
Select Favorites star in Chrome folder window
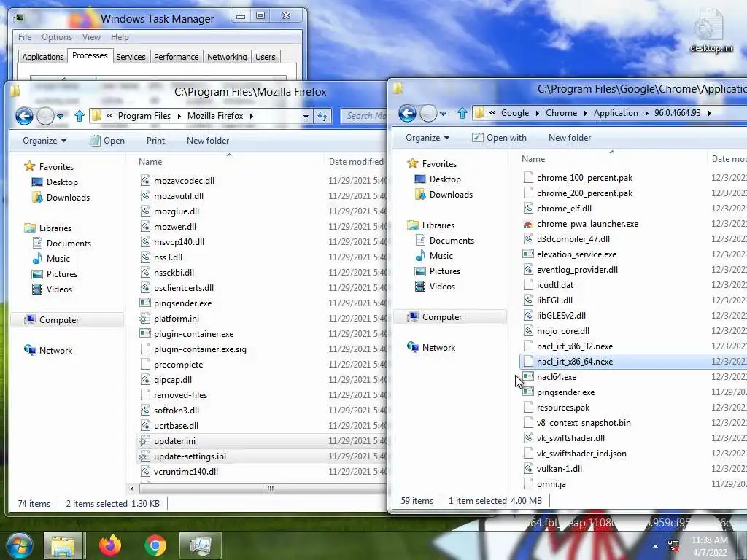click(x=413, y=163)
